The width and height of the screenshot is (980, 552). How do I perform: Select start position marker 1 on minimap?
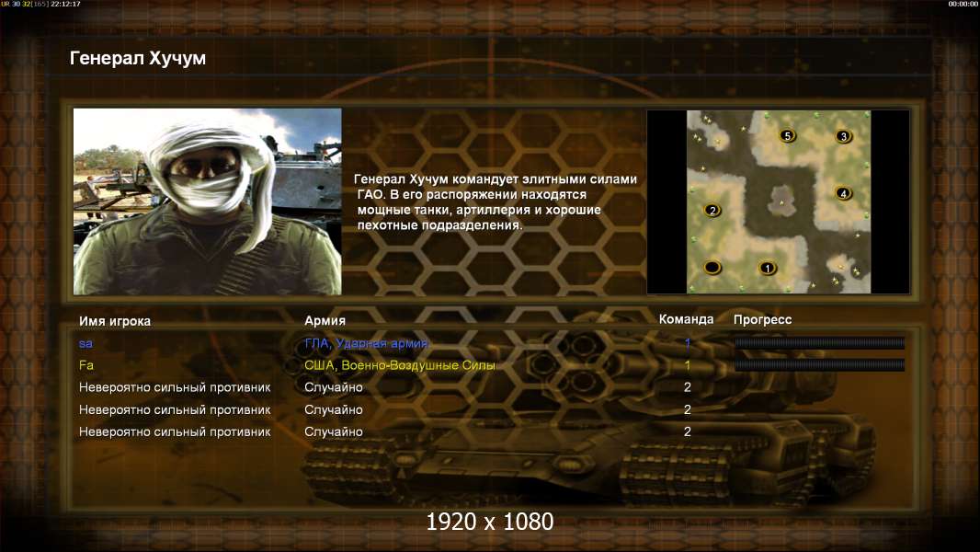pos(768,269)
